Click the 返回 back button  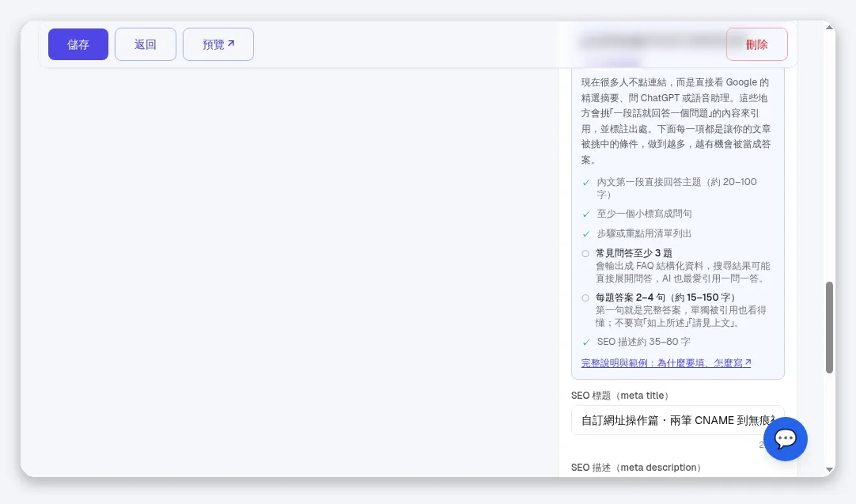[146, 44]
